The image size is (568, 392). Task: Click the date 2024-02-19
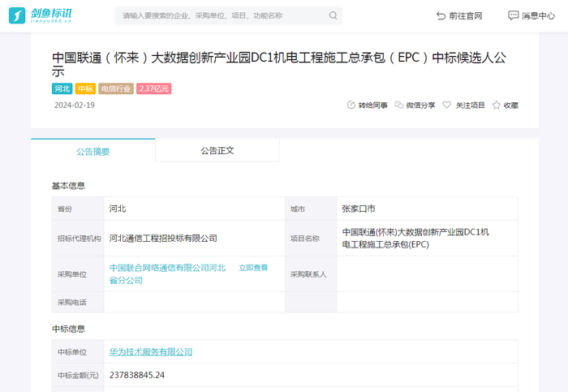[75, 105]
